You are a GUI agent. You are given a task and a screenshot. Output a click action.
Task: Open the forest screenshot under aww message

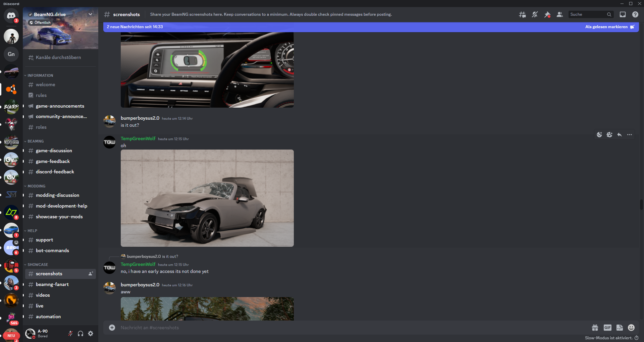pos(207,309)
